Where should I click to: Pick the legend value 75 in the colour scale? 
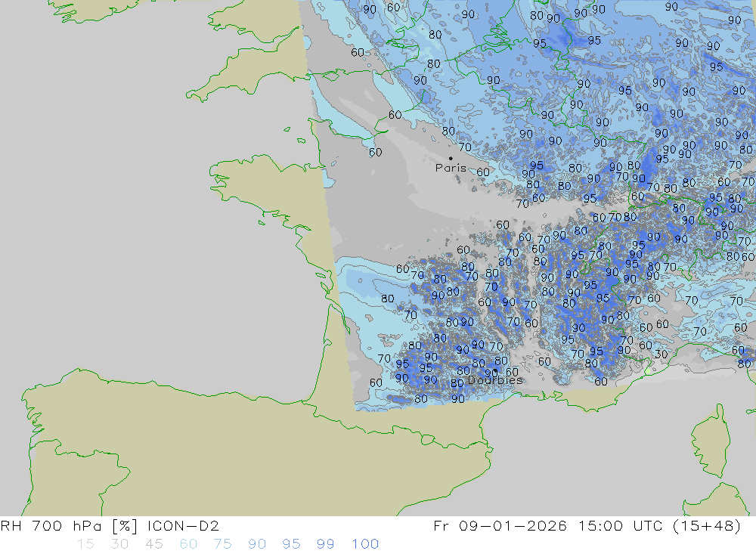pyautogui.click(x=222, y=544)
